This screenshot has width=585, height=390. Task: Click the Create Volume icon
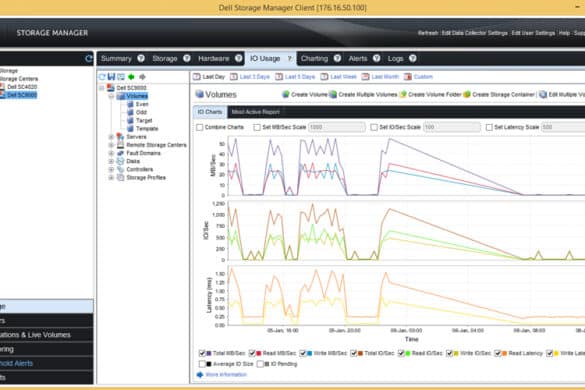(286, 94)
